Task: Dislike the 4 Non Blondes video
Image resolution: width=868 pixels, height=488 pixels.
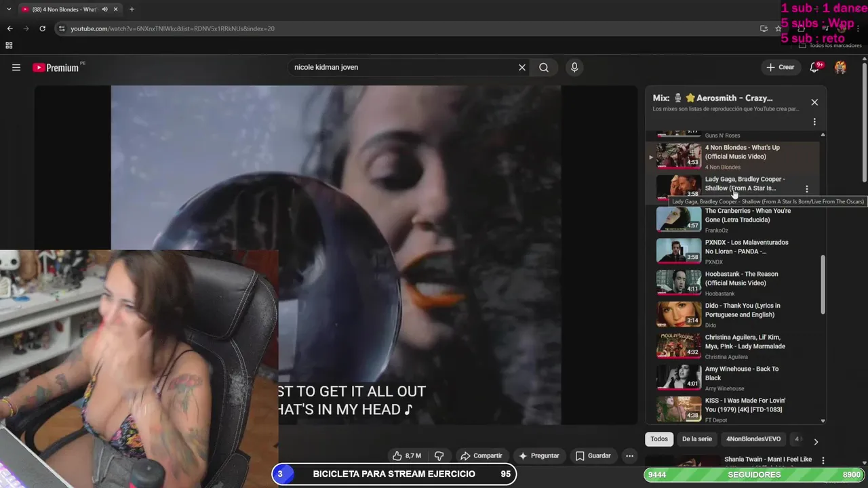Action: tap(439, 455)
